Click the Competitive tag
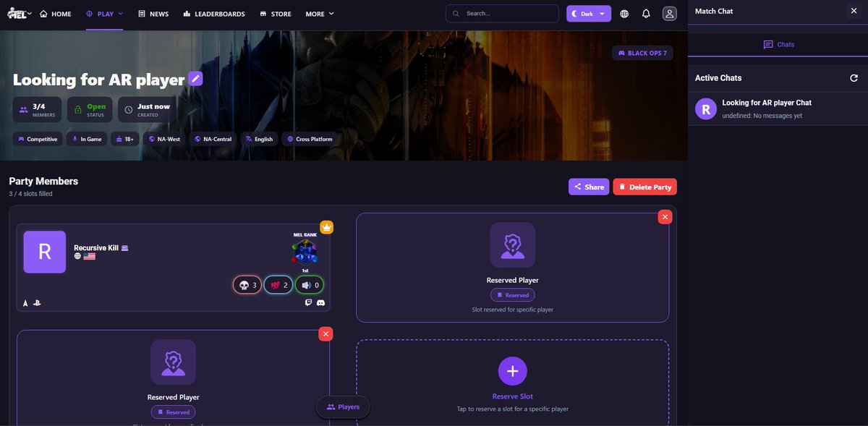Viewport: 868px width, 426px height. tap(38, 139)
